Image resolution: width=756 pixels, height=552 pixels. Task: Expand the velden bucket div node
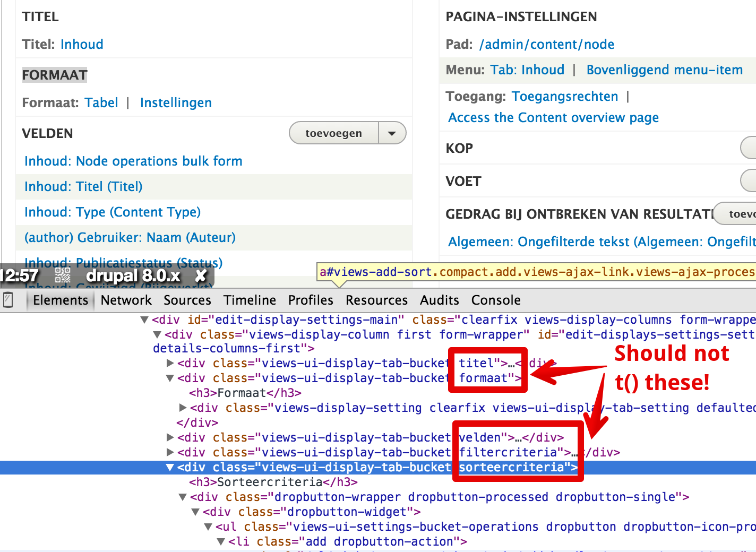[170, 438]
